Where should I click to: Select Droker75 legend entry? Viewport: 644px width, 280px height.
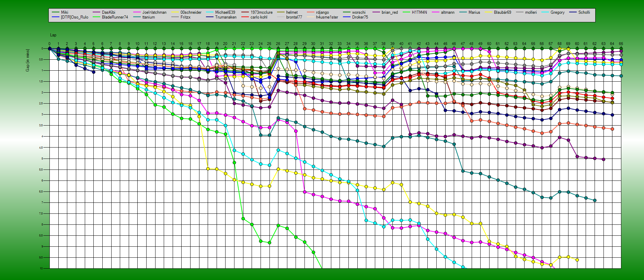click(360, 17)
